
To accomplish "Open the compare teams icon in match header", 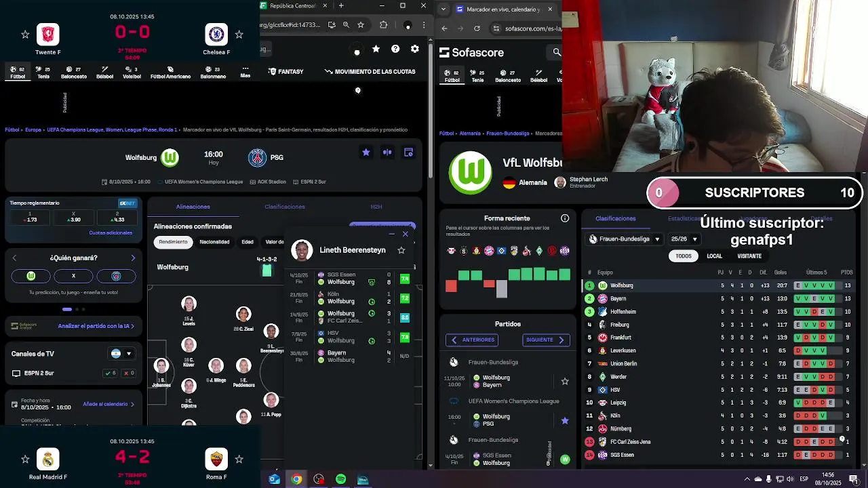I will (x=387, y=152).
